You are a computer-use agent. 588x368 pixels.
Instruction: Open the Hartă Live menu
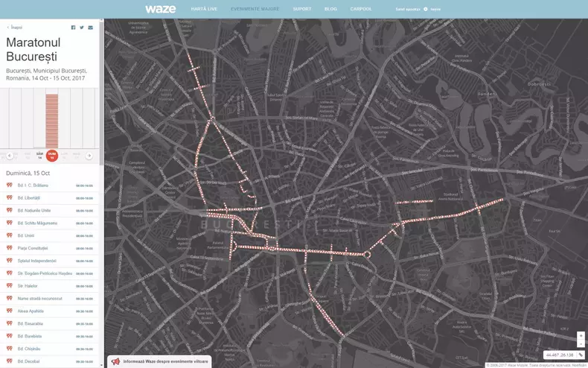(x=203, y=9)
